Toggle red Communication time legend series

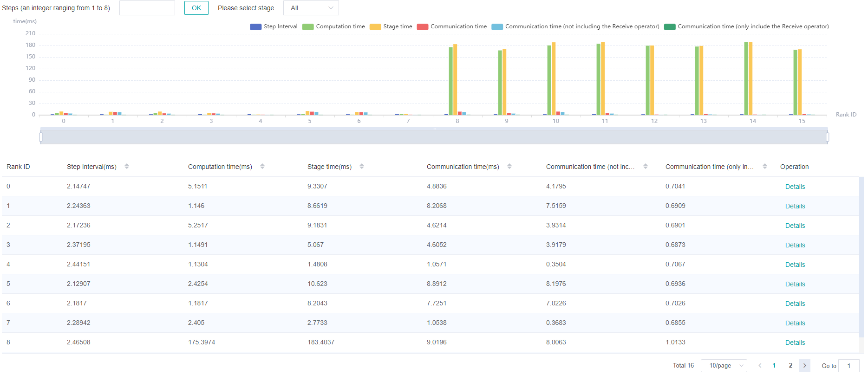click(452, 27)
